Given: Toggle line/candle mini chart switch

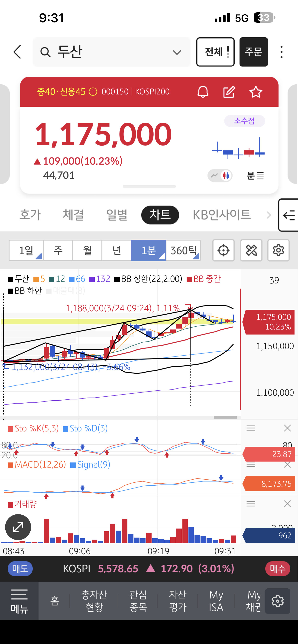Looking at the screenshot, I should tap(220, 175).
